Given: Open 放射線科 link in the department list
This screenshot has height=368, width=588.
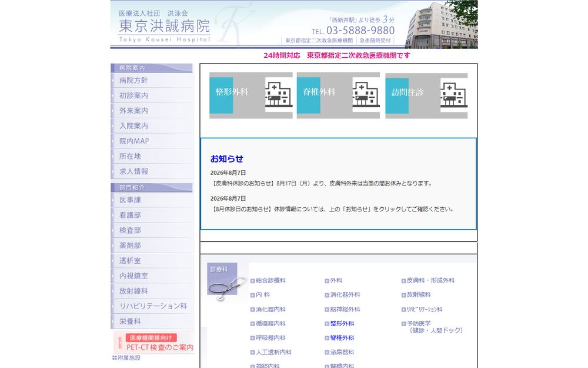Looking at the screenshot, I should 419,295.
